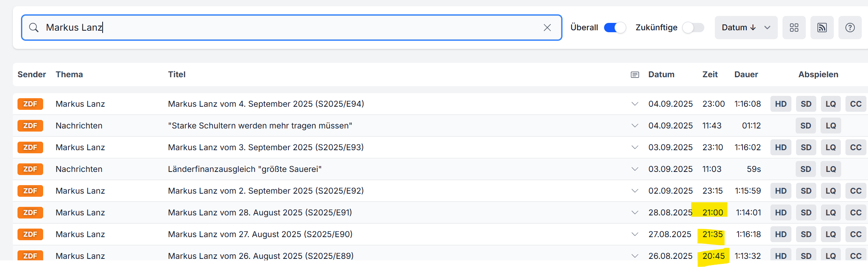Select title "Starke Schultern werden mehr tragen müssen"
The image size is (868, 267).
pos(260,126)
